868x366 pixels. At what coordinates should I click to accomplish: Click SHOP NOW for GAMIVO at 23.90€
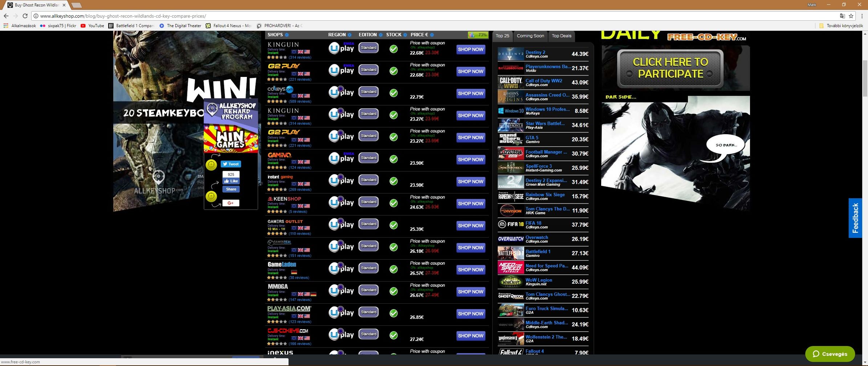point(470,160)
